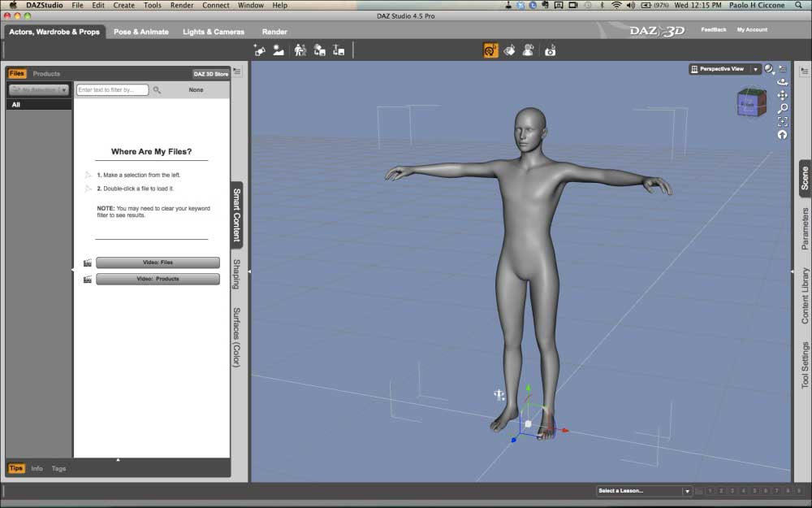Image resolution: width=812 pixels, height=508 pixels.
Task: Open the Pose & Animate tab
Action: coord(140,32)
